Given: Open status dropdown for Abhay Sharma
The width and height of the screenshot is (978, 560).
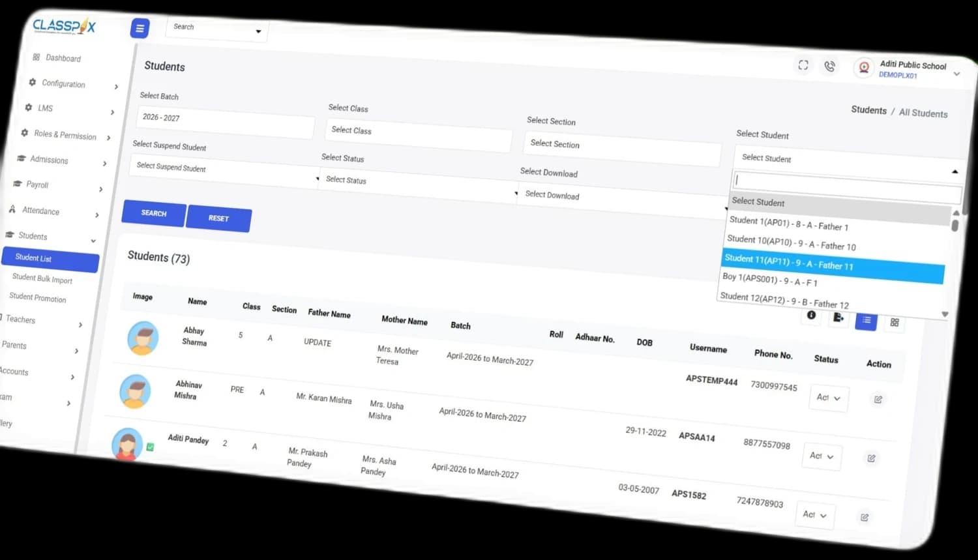Looking at the screenshot, I should click(829, 398).
